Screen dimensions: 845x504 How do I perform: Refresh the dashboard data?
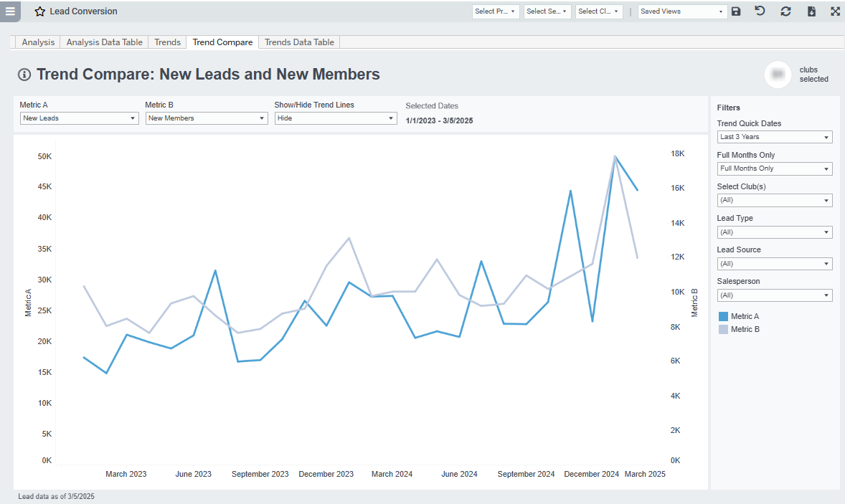pyautogui.click(x=785, y=11)
